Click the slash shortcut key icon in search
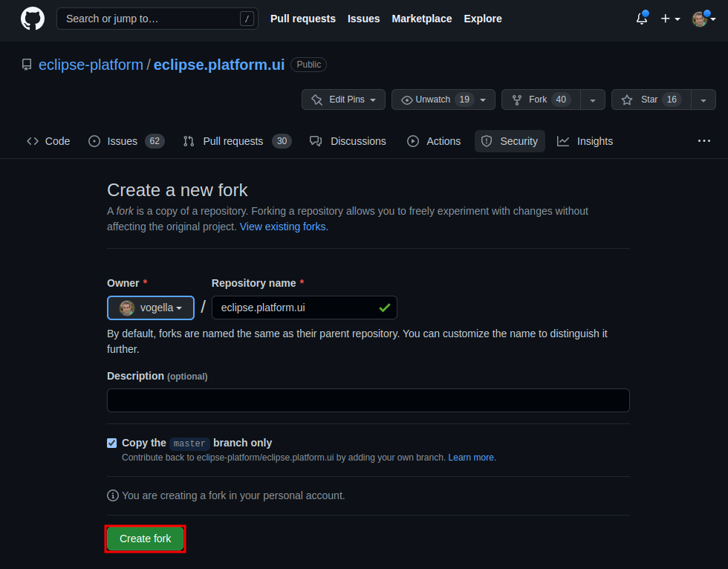This screenshot has width=728, height=569. (x=247, y=19)
